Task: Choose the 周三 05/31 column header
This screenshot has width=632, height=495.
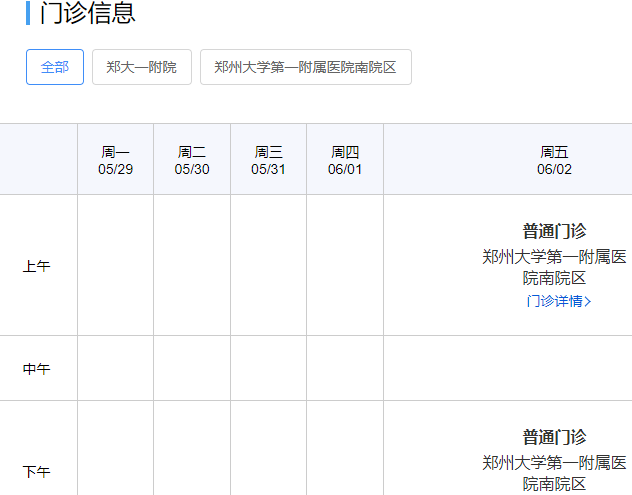Action: coord(268,160)
